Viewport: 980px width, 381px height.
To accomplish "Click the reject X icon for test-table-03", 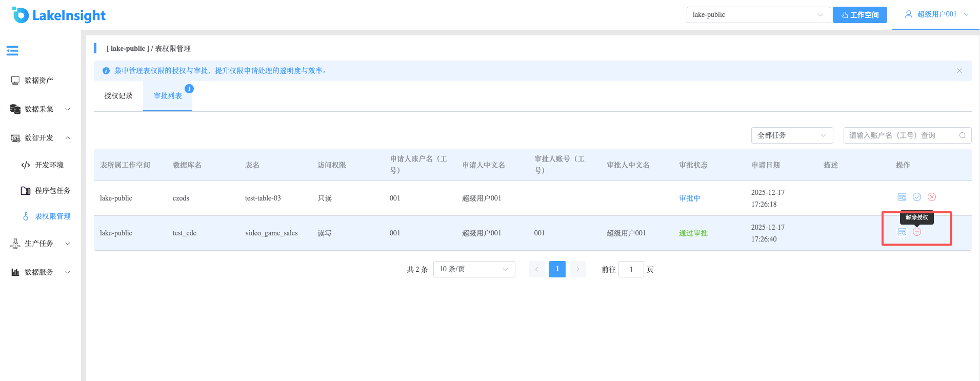I will pos(932,197).
